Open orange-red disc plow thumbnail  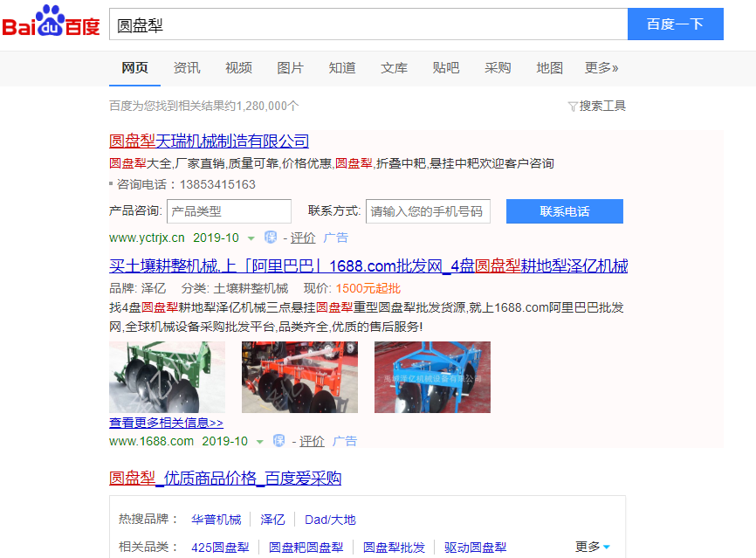(x=300, y=377)
